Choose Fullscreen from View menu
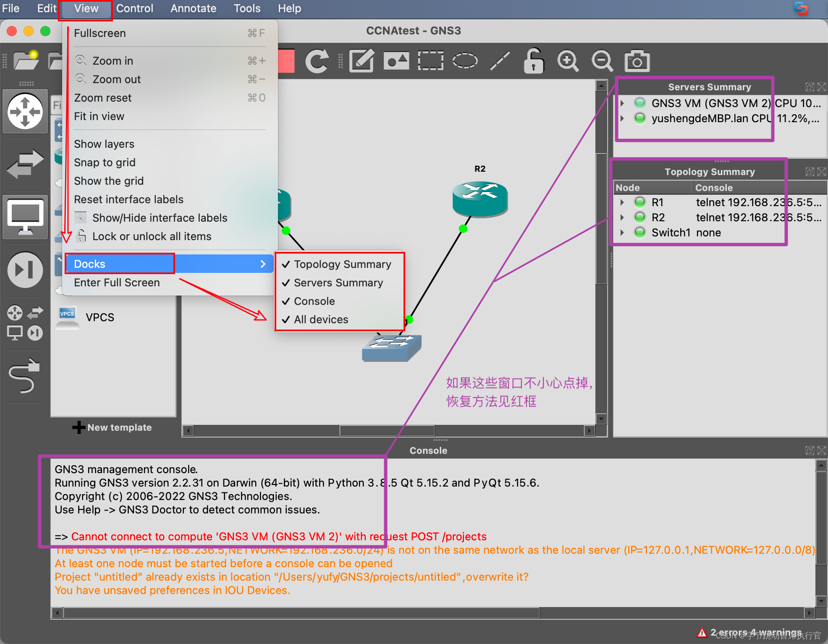The image size is (828, 644). tap(170, 33)
